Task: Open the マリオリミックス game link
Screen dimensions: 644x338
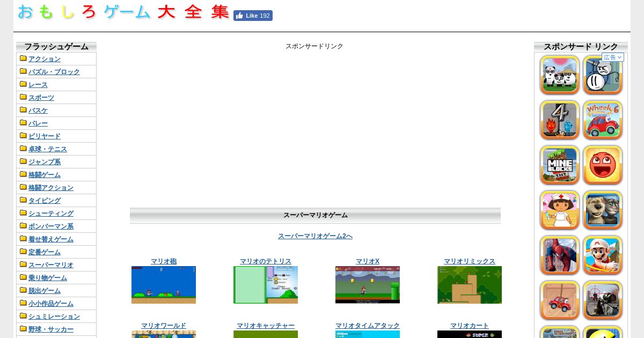Action: point(470,261)
